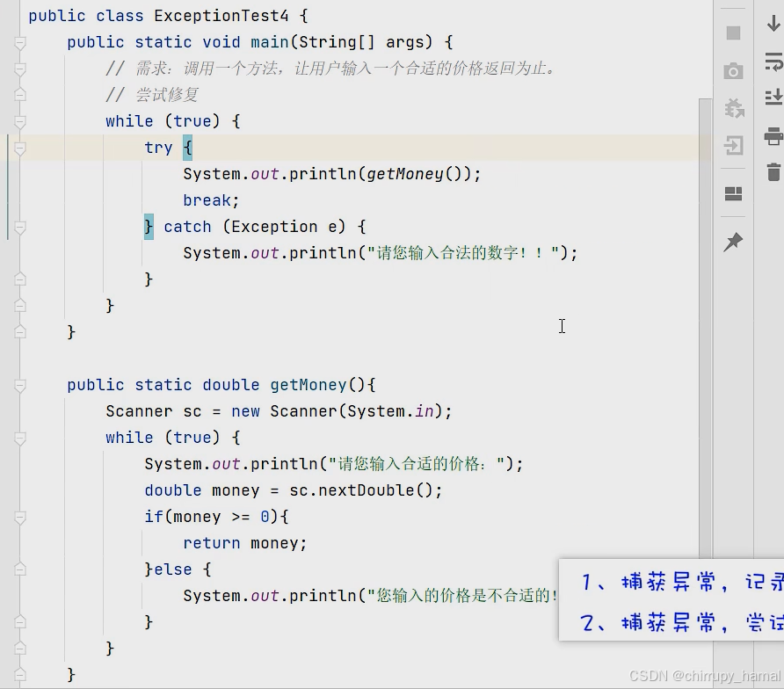Pin the tool window using the pin icon
The height and width of the screenshot is (689, 784).
point(733,243)
